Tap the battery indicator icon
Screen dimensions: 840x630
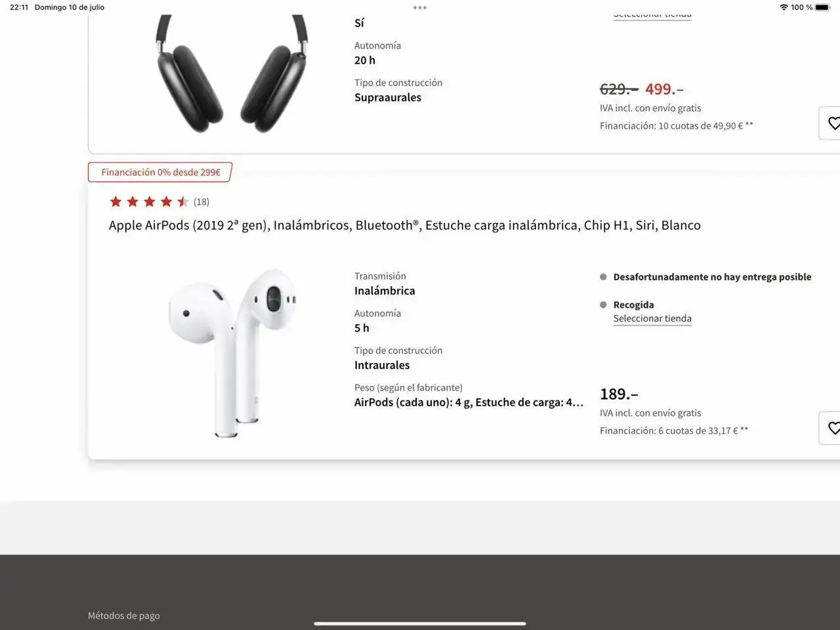(x=823, y=7)
